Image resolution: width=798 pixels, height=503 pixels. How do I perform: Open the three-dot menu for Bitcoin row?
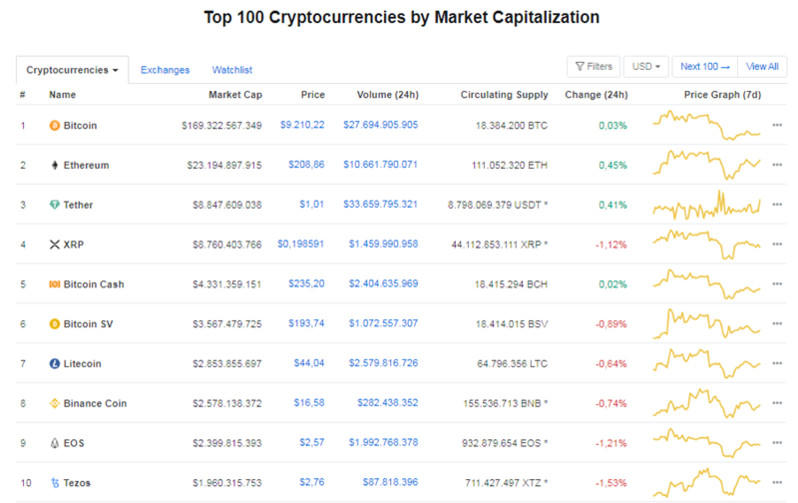click(x=777, y=126)
